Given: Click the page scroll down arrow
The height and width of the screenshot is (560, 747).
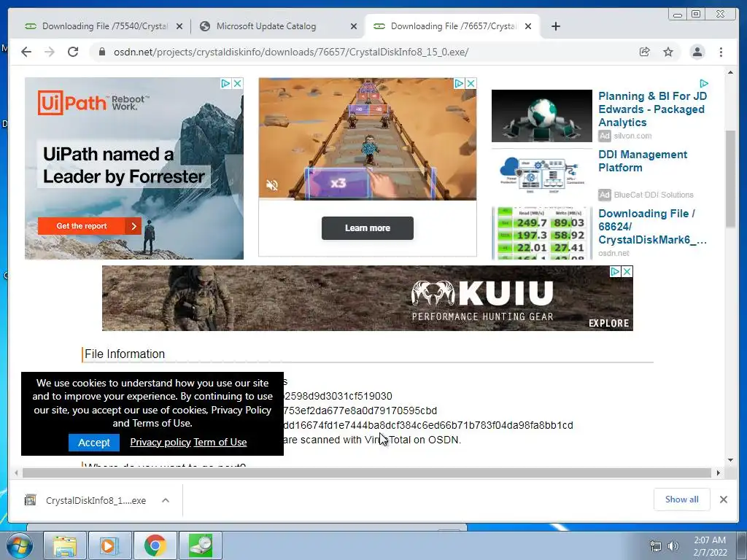Looking at the screenshot, I should [x=730, y=460].
